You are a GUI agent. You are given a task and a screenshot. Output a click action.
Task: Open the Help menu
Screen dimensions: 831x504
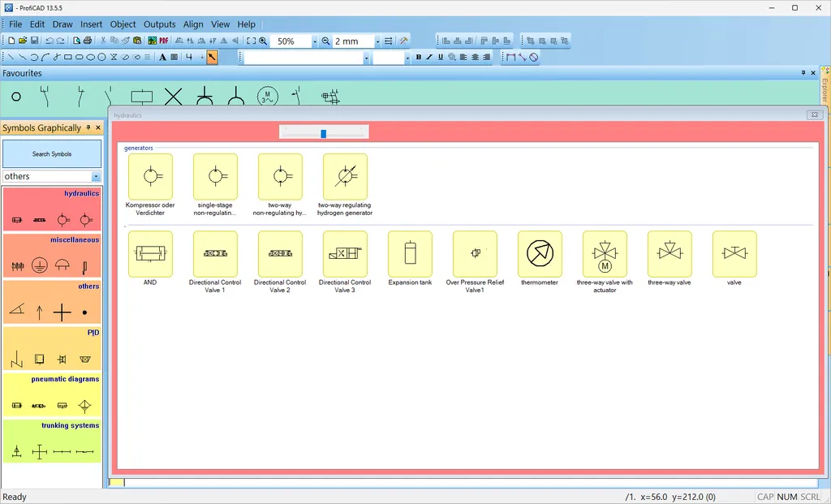point(247,24)
